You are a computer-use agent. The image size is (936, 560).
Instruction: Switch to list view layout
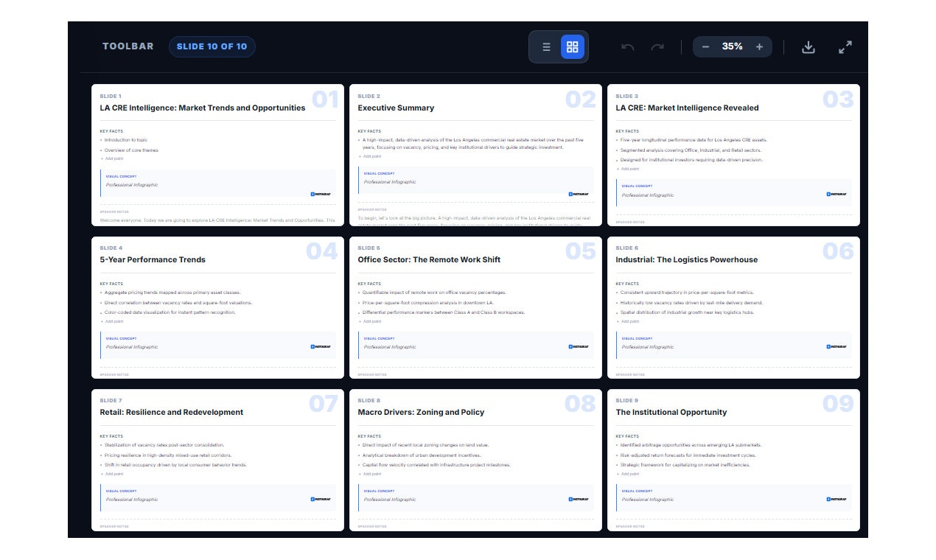tap(546, 47)
